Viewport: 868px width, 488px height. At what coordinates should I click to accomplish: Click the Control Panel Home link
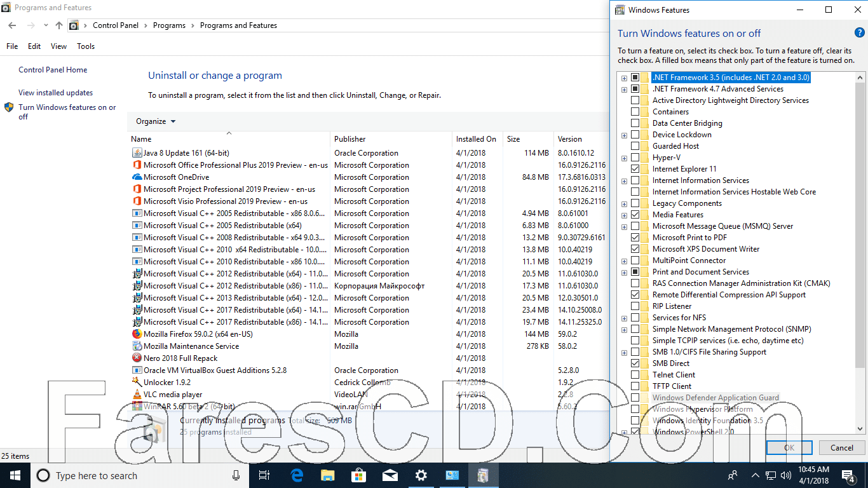coord(53,70)
